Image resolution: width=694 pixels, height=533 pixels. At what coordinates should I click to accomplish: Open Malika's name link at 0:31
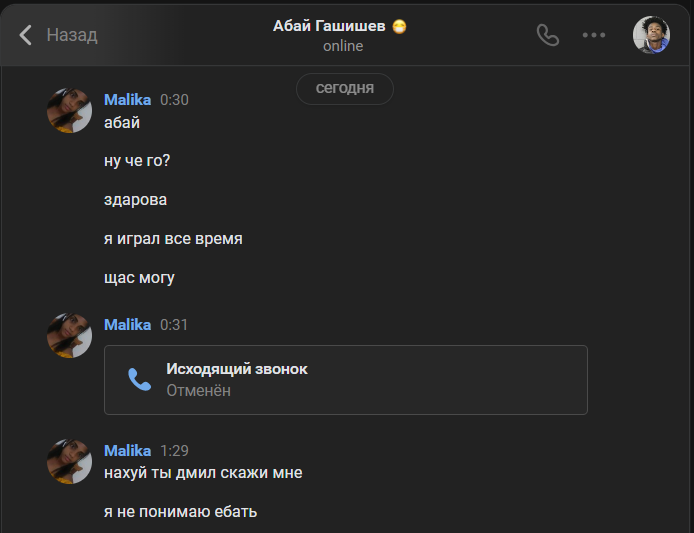click(x=127, y=325)
